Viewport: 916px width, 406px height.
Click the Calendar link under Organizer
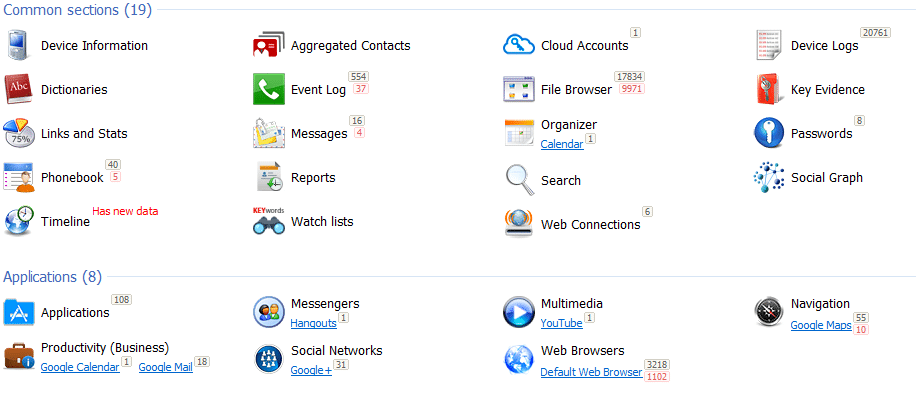point(562,144)
